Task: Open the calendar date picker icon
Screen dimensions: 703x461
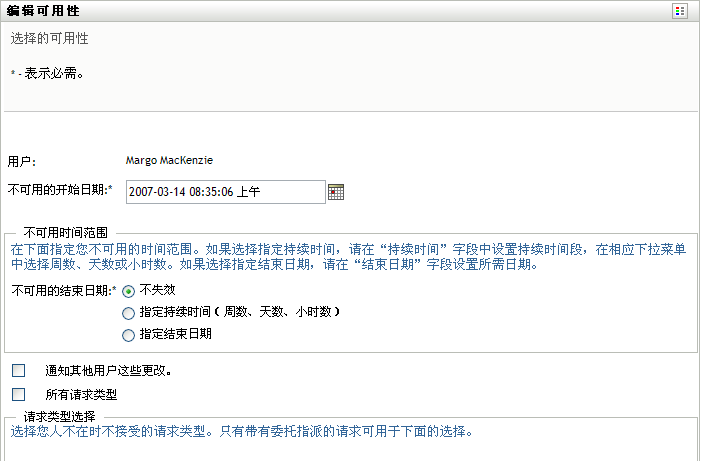Action: [x=336, y=192]
